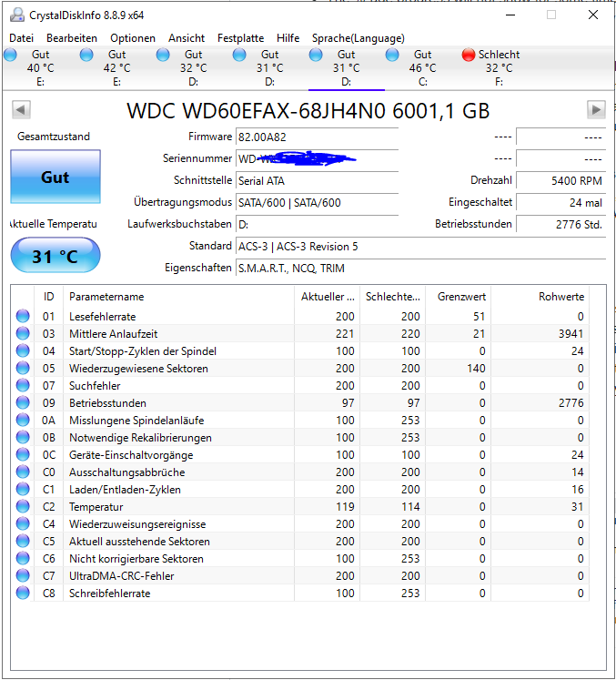This screenshot has height=680, width=616.
Task: Select raw value 3941 in the table
Action: click(571, 334)
